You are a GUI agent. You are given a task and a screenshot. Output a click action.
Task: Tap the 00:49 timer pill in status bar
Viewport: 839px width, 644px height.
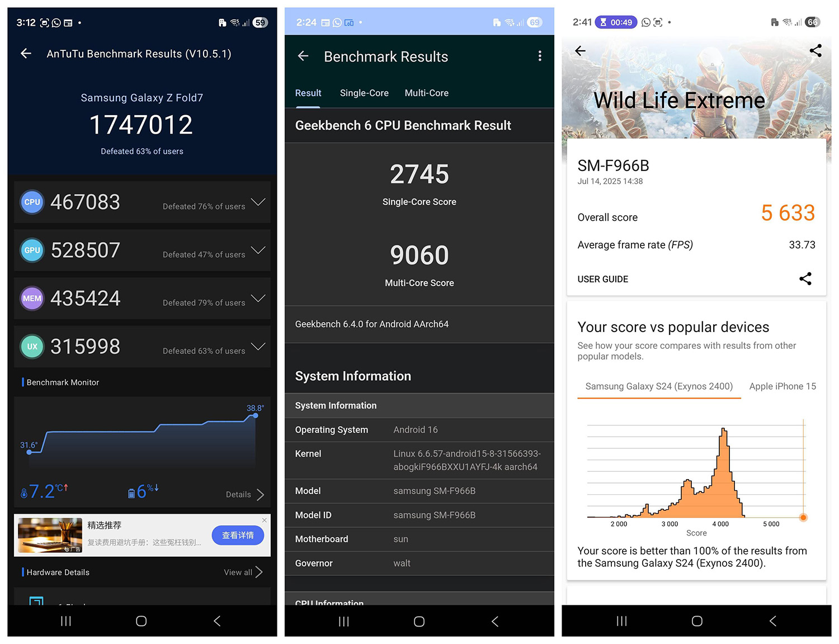click(616, 22)
